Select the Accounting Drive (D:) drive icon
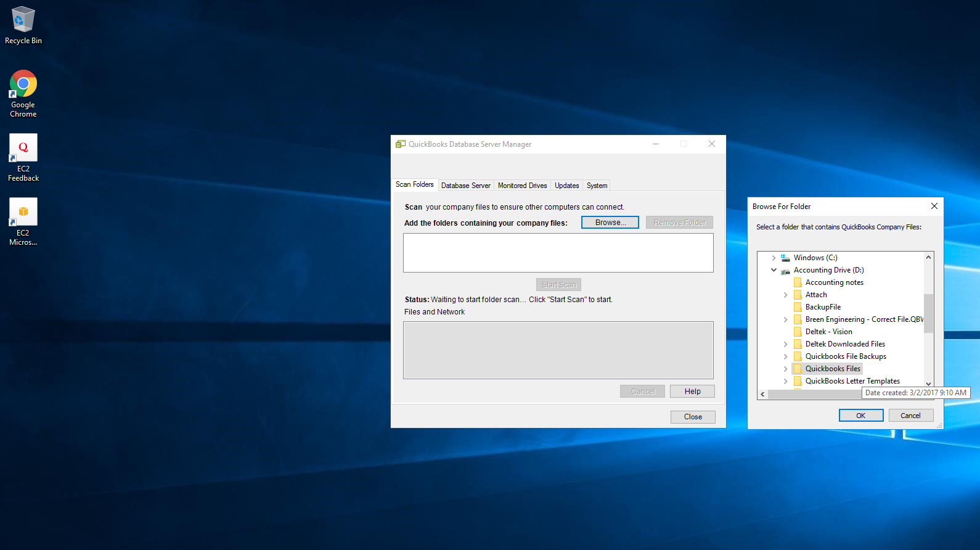 tap(785, 270)
